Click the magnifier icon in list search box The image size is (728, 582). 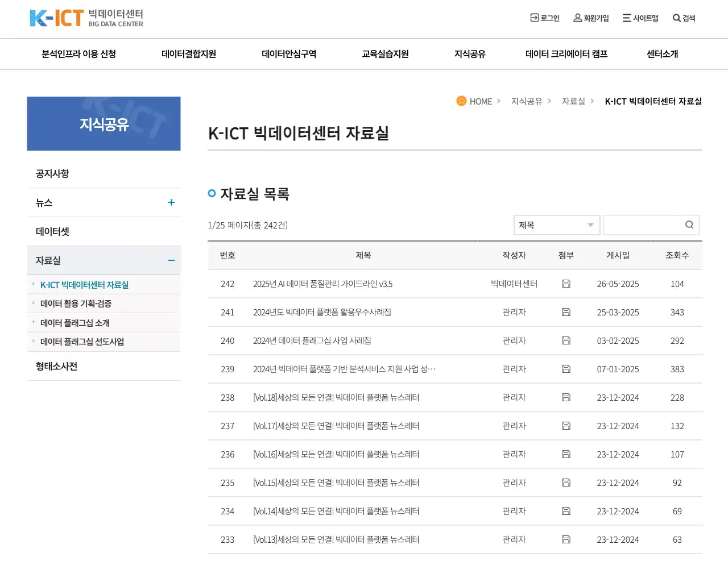(x=689, y=225)
